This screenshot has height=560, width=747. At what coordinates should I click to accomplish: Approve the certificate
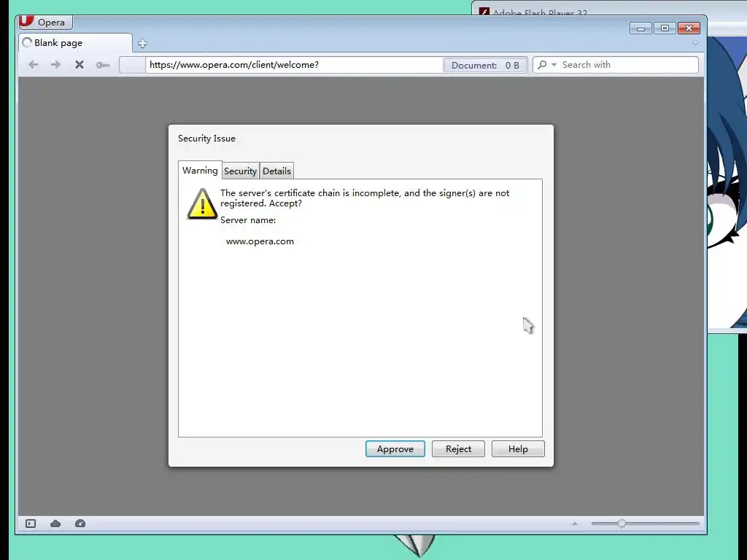coord(395,449)
